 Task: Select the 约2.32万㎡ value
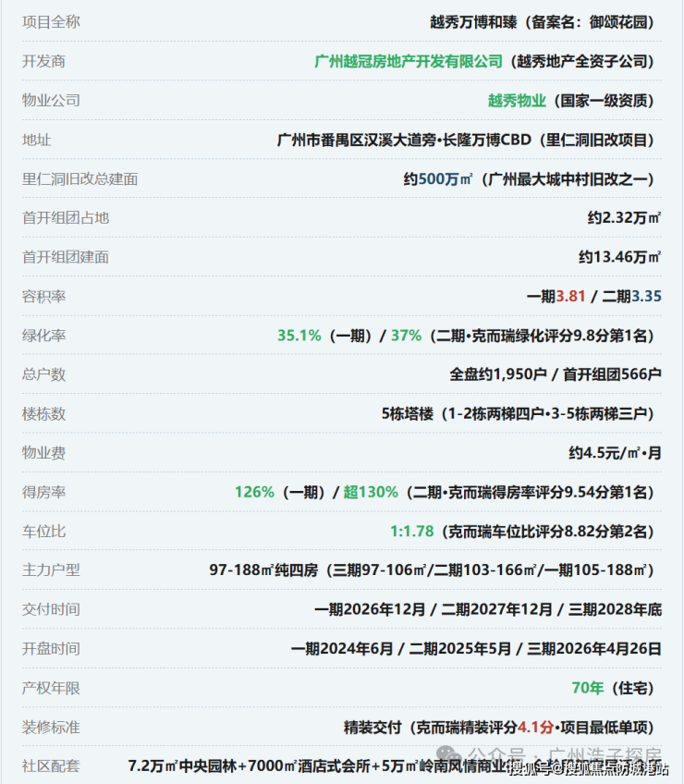[x=625, y=218]
